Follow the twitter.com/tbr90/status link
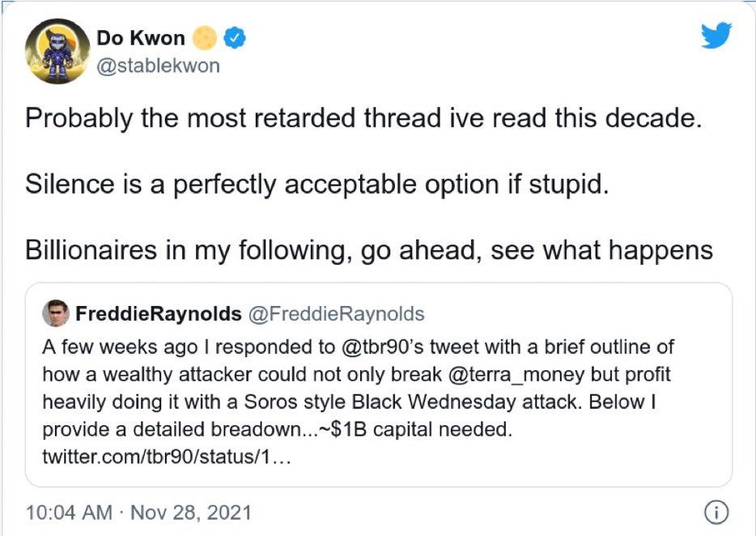 pos(165,457)
